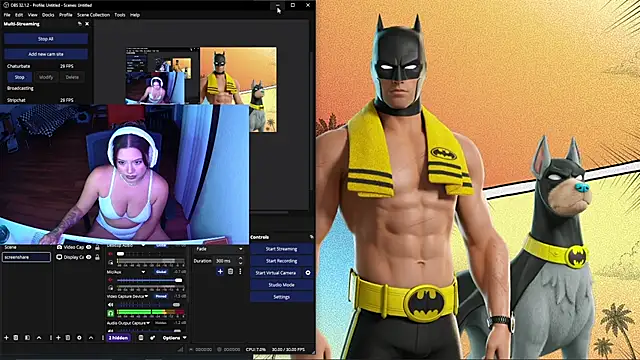Enable Studio Mode
The width and height of the screenshot is (640, 360).
(x=281, y=285)
